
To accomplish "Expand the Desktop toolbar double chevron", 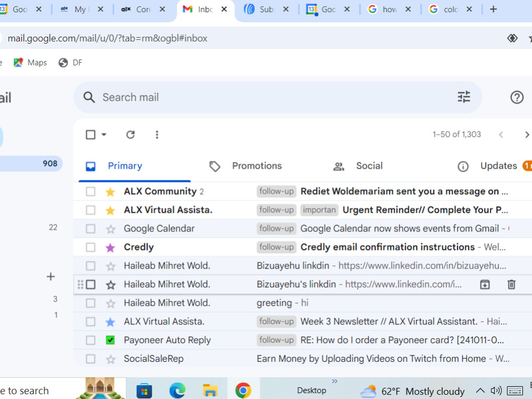I will [x=335, y=381].
